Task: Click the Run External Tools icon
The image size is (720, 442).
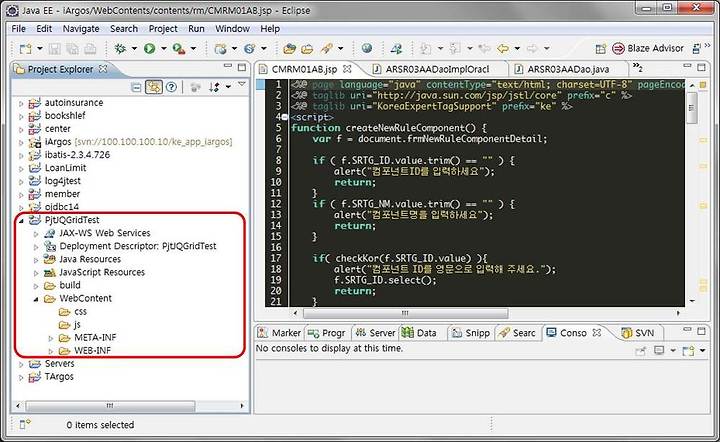Action: (x=179, y=48)
